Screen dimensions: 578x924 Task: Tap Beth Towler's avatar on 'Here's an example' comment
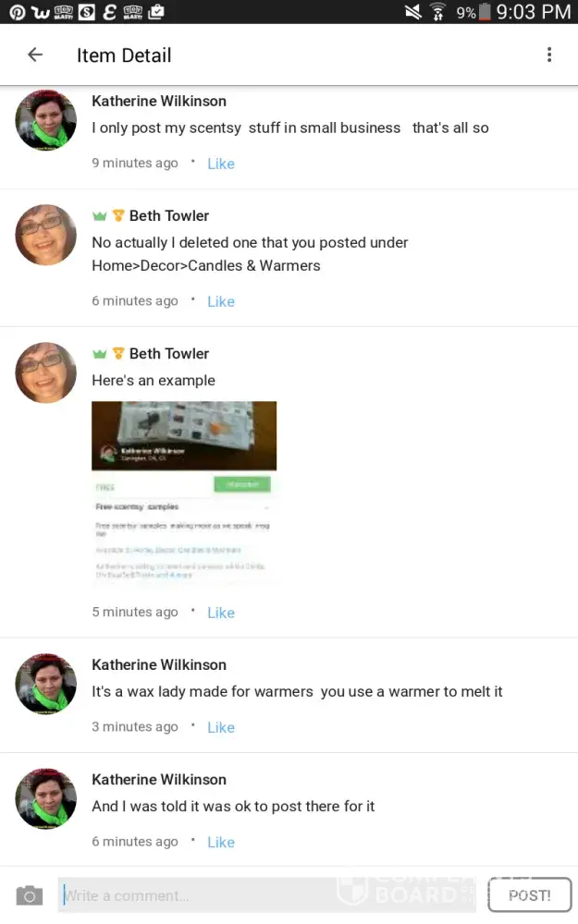pos(45,372)
